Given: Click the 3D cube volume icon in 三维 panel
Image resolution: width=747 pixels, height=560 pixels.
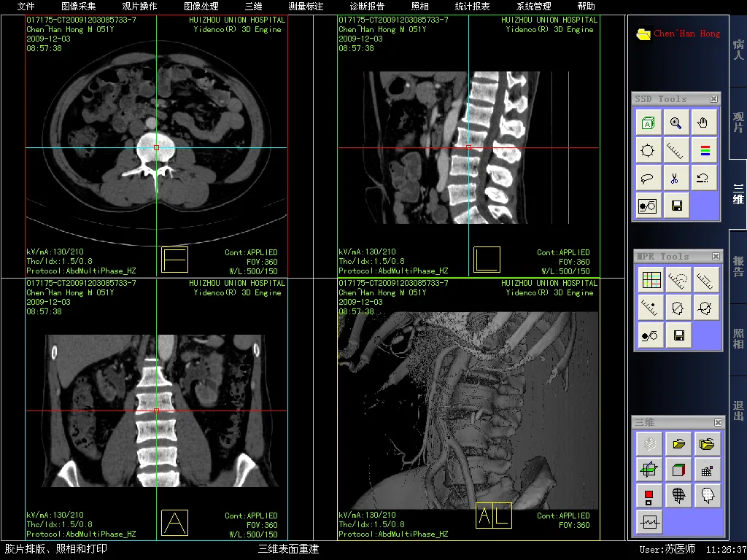Looking at the screenshot, I should (679, 470).
